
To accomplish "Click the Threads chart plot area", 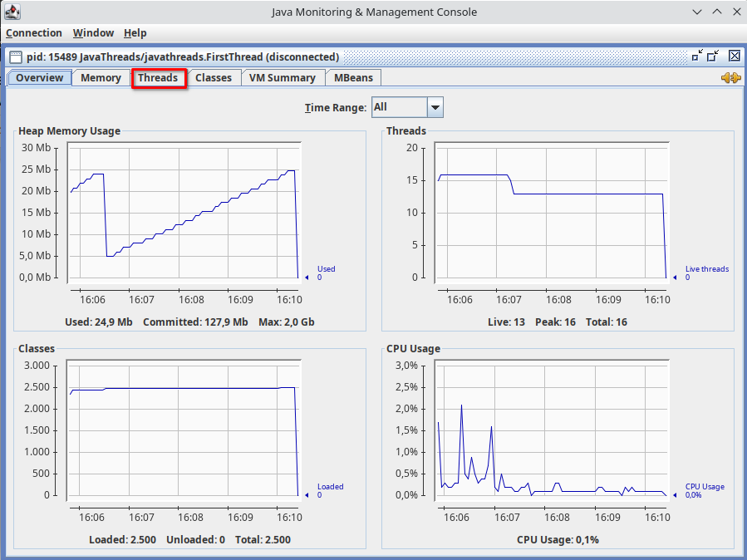I will pyautogui.click(x=553, y=213).
